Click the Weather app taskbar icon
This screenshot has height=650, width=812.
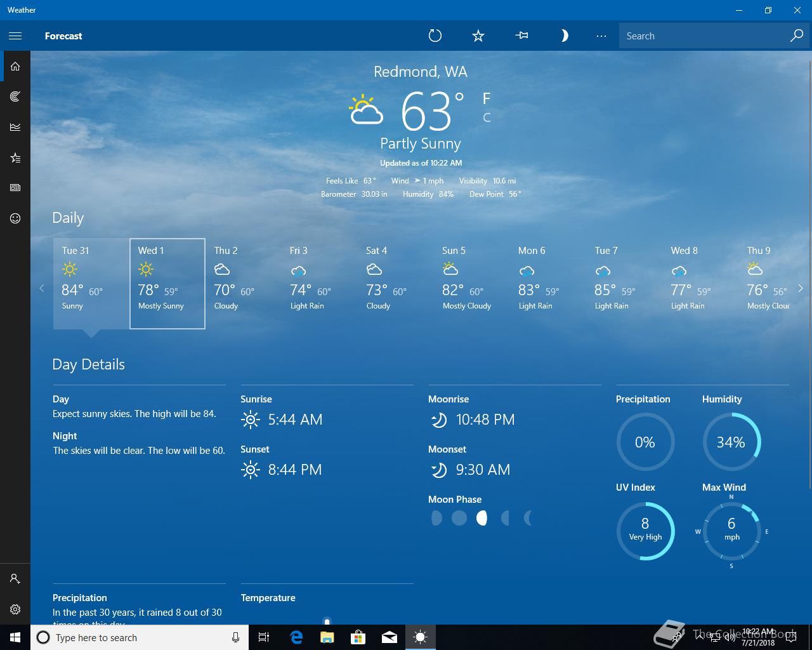[x=421, y=637]
